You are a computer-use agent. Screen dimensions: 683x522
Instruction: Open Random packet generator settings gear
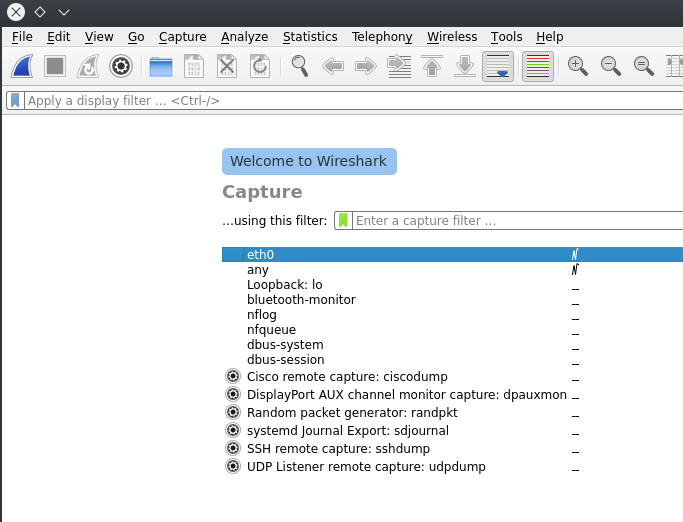pos(233,412)
